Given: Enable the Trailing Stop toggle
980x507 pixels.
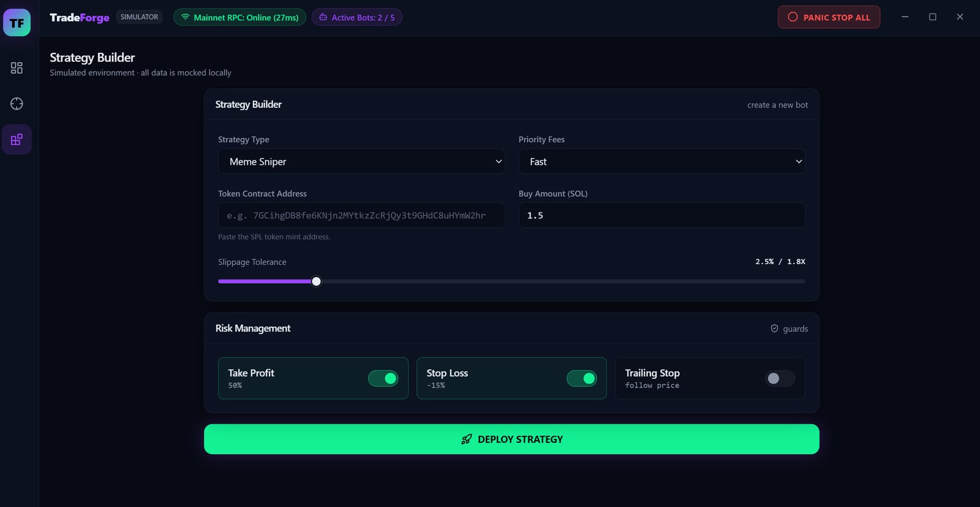Looking at the screenshot, I should pos(780,378).
